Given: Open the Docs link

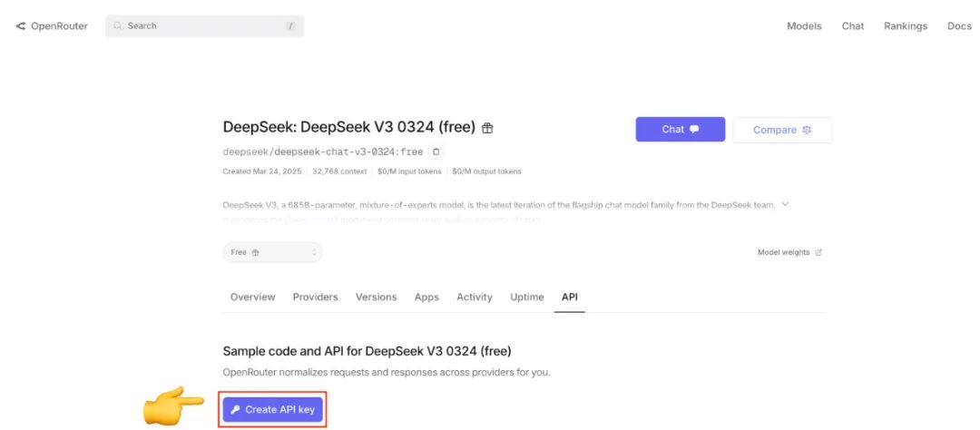Looking at the screenshot, I should point(959,26).
